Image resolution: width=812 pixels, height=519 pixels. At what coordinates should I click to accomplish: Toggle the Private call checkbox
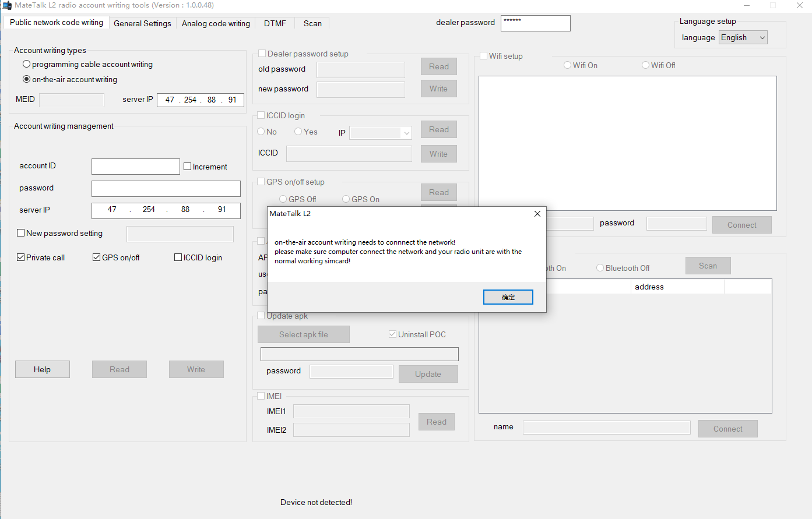pyautogui.click(x=21, y=257)
